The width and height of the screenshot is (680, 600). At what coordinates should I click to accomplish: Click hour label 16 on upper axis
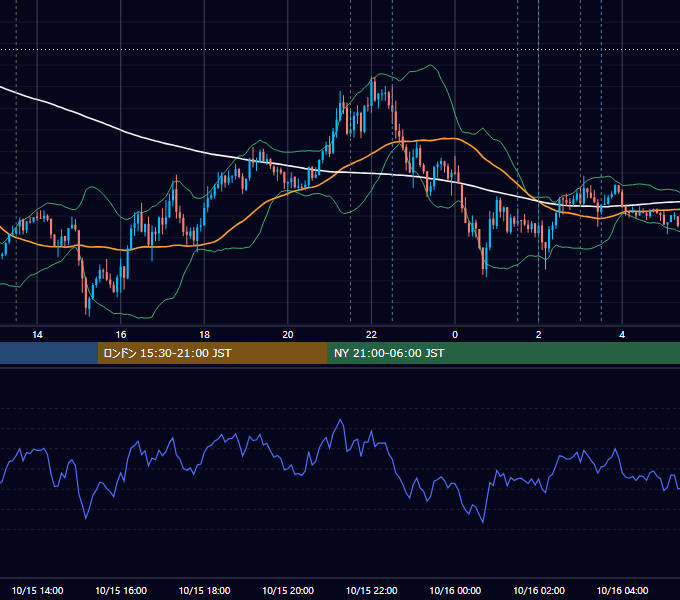(121, 335)
